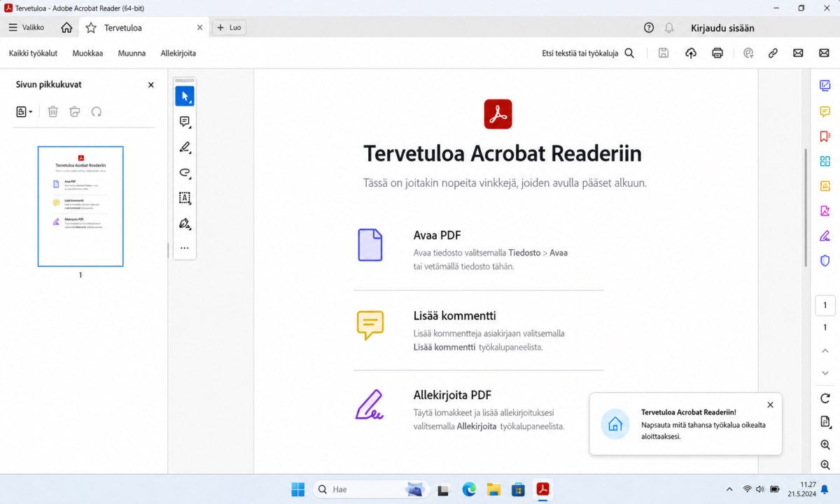Open the pink edit PDF tool in right rail

pos(825,211)
